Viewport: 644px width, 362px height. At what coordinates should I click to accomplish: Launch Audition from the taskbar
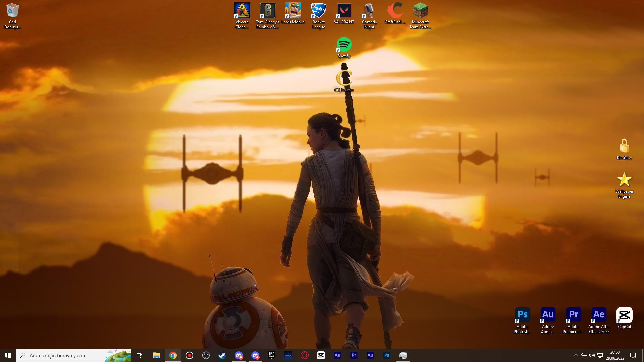pyautogui.click(x=370, y=355)
